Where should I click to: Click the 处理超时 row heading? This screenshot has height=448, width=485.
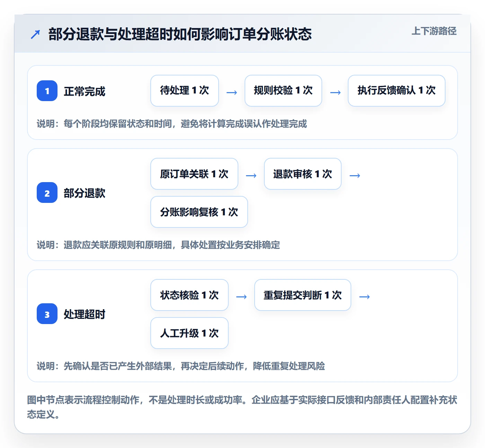85,314
